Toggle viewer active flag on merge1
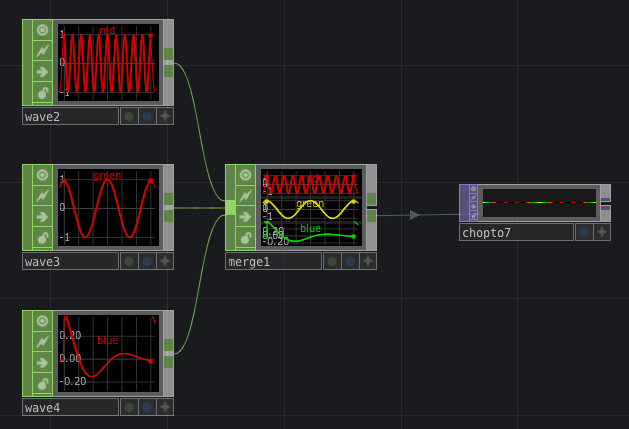The image size is (629, 429). point(246,175)
